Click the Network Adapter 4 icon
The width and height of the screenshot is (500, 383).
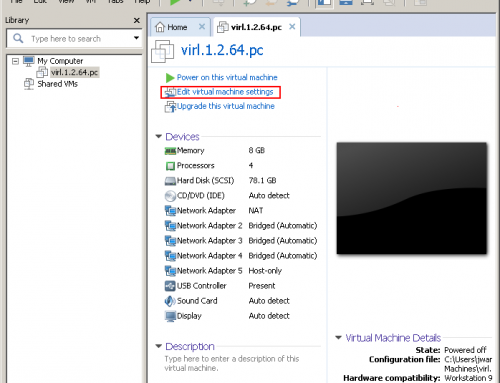pyautogui.click(x=170, y=256)
